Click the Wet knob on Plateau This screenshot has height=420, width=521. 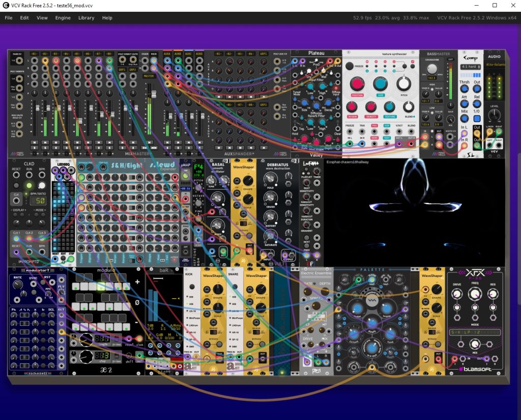324,71
